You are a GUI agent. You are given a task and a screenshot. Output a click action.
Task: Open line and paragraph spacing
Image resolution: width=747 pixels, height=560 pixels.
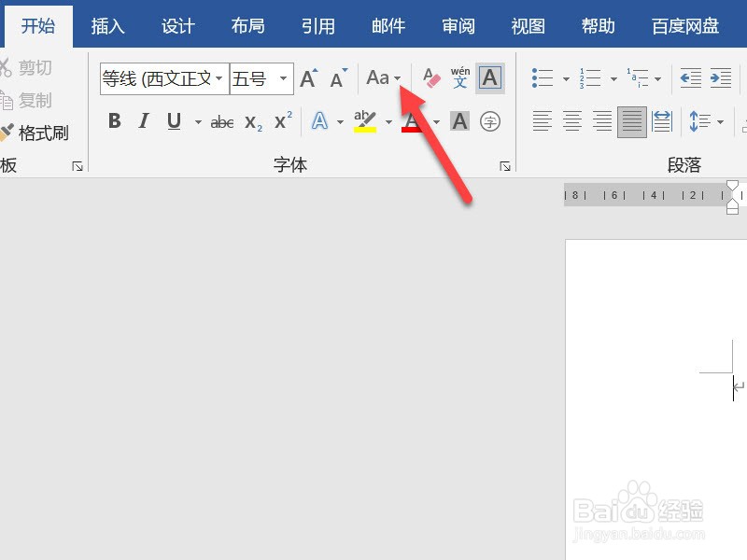(x=699, y=121)
